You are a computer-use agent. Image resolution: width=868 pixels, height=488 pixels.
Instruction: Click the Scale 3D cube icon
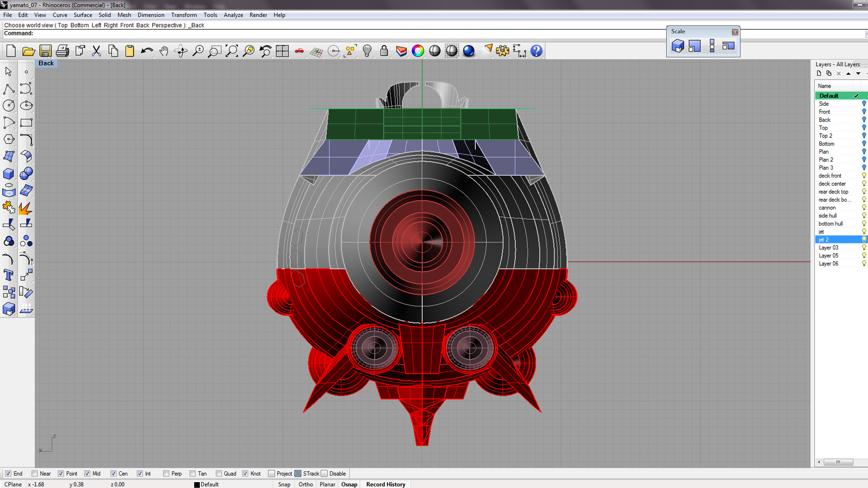click(678, 46)
